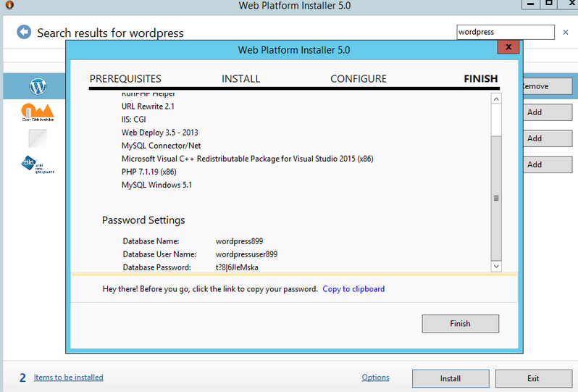The height and width of the screenshot is (392, 578).
Task: Click the Database User Name label
Action: pos(159,254)
